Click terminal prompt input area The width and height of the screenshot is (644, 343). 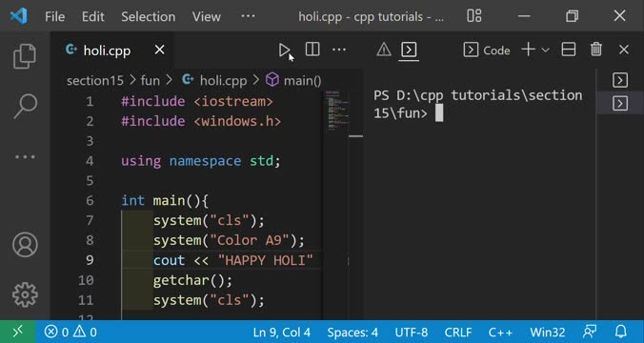pyautogui.click(x=439, y=113)
